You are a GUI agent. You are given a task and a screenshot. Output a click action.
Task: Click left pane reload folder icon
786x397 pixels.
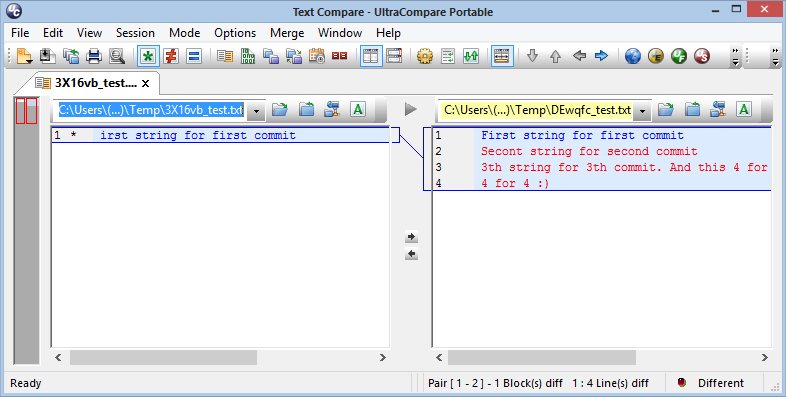pos(307,109)
